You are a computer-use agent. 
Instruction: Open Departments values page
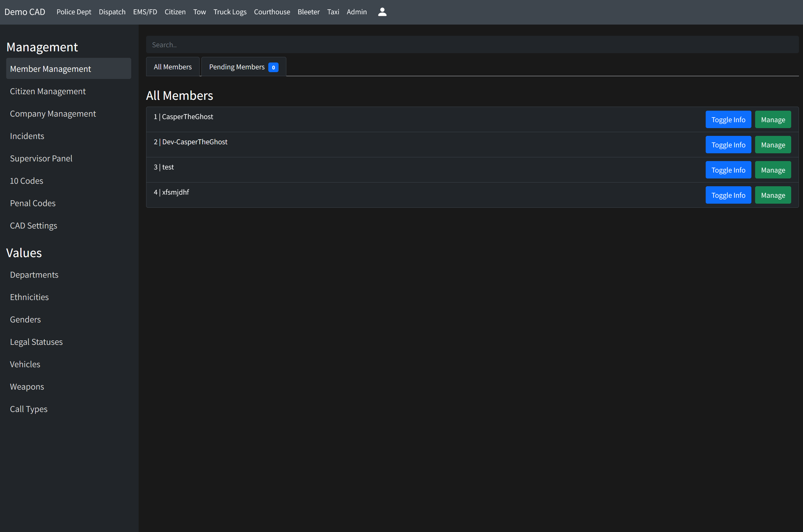tap(34, 275)
